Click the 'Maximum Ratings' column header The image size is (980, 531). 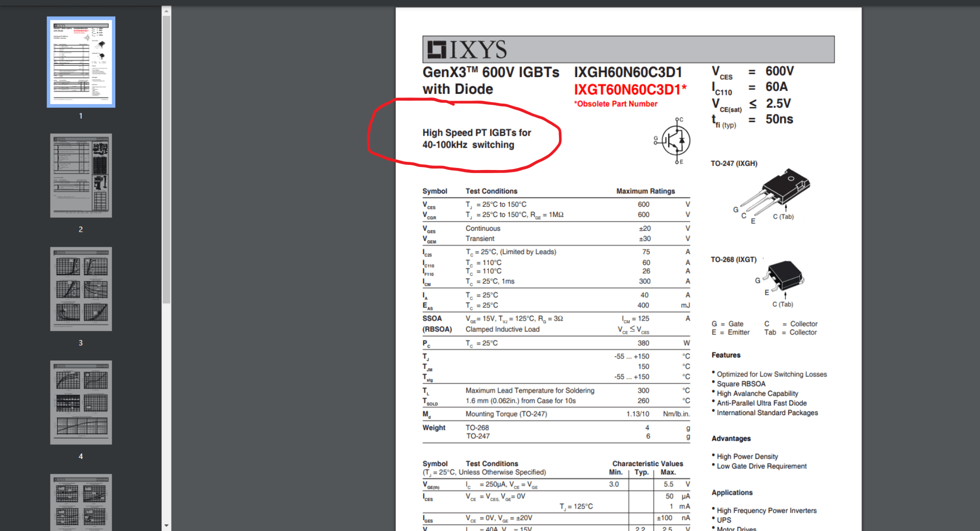tap(645, 191)
